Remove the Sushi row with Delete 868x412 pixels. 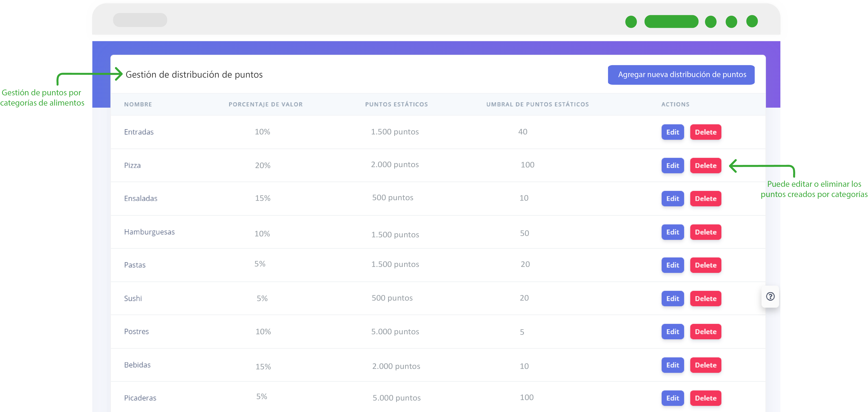706,298
